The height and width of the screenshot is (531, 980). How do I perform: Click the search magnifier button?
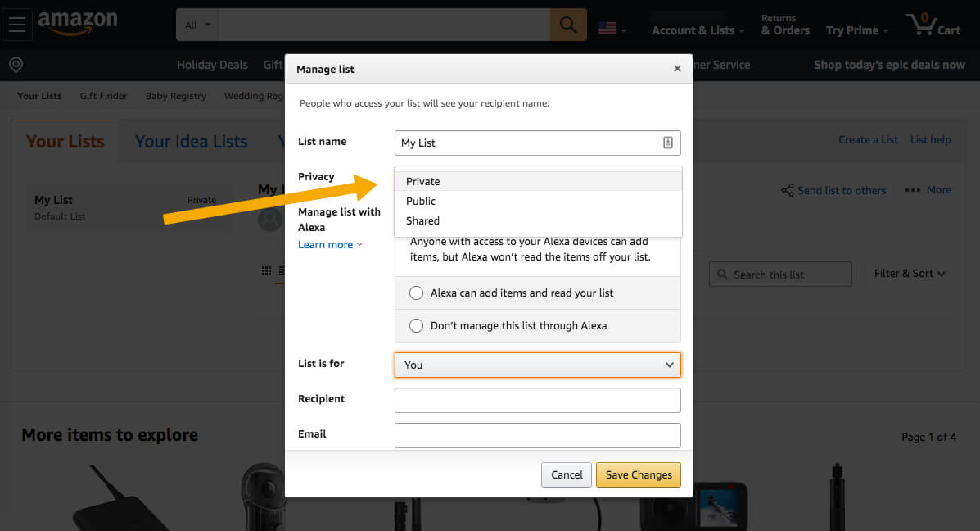[568, 25]
